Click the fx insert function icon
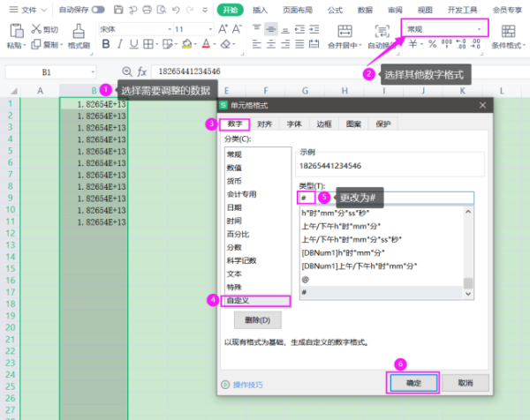The height and width of the screenshot is (420, 530). 143,71
